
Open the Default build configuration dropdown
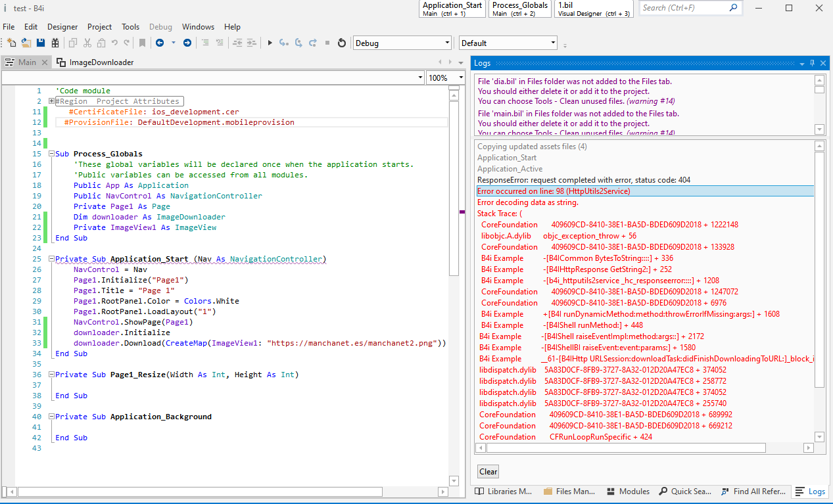point(508,43)
